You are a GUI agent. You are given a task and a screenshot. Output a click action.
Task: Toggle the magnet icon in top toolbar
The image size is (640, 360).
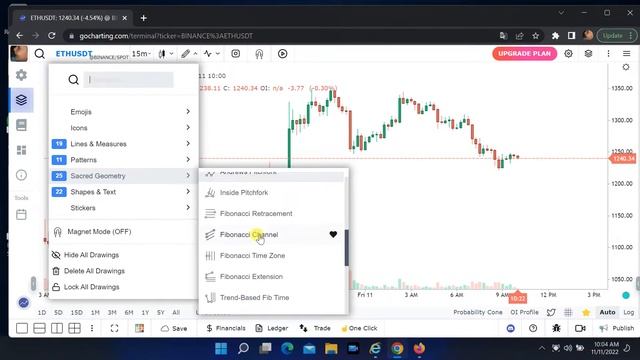pyautogui.click(x=259, y=53)
